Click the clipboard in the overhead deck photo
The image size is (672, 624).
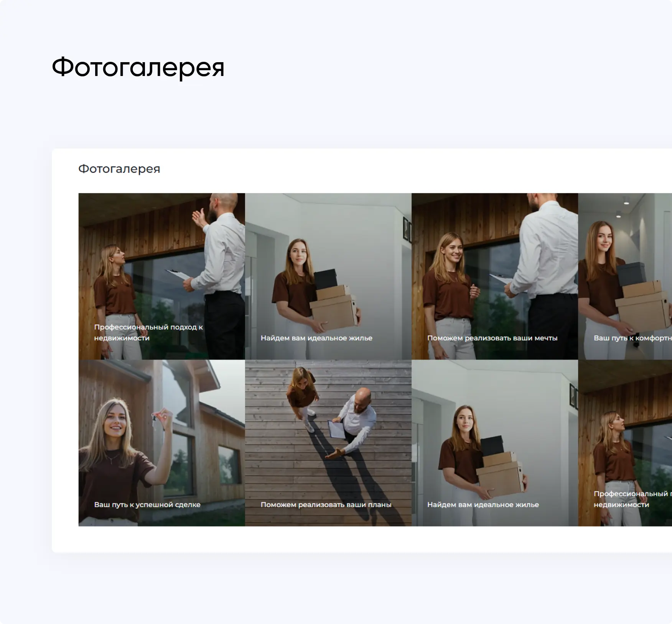coord(336,429)
